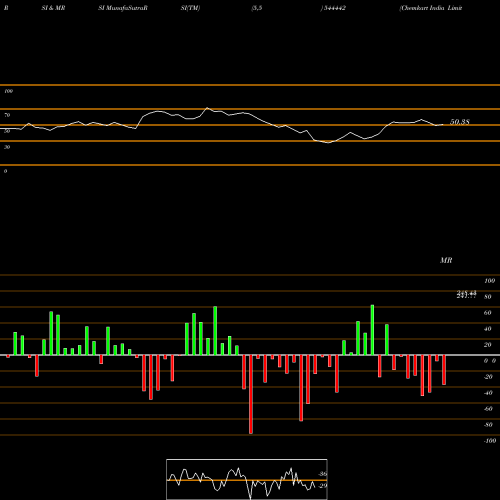Click the end point of the white RSI line
This screenshot has height=500, width=500.
443,125
